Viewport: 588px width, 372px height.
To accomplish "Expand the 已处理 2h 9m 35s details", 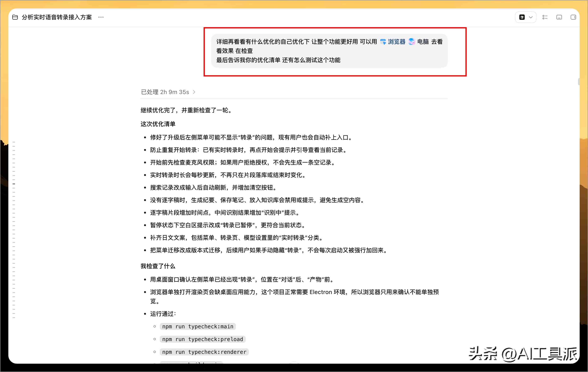I will point(168,92).
